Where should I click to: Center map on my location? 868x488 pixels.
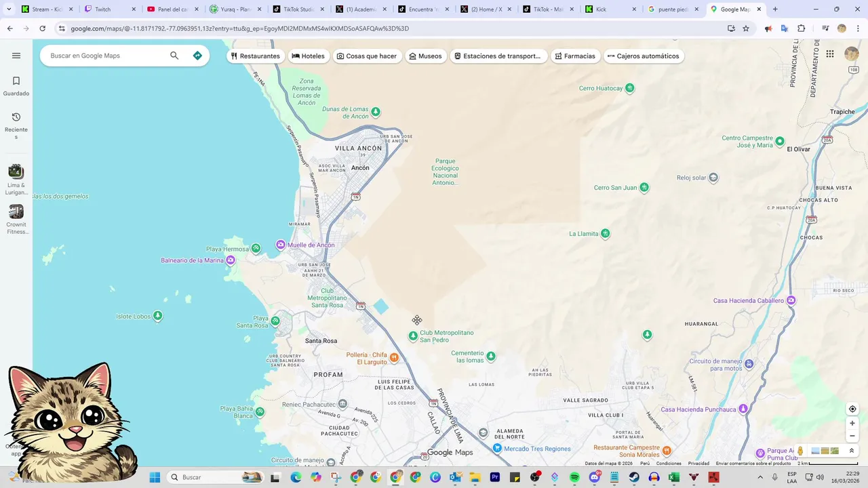(x=852, y=409)
